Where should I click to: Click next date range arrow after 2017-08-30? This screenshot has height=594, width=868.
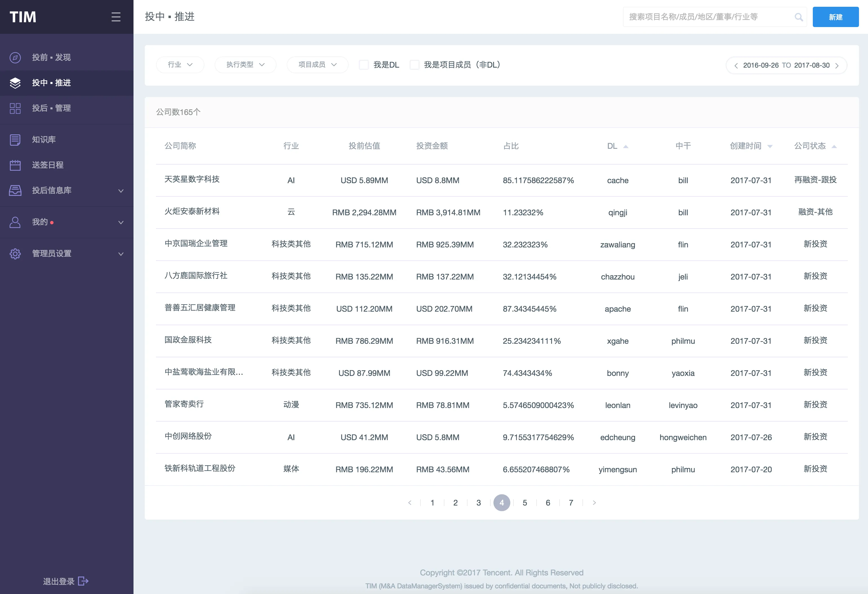coord(837,66)
